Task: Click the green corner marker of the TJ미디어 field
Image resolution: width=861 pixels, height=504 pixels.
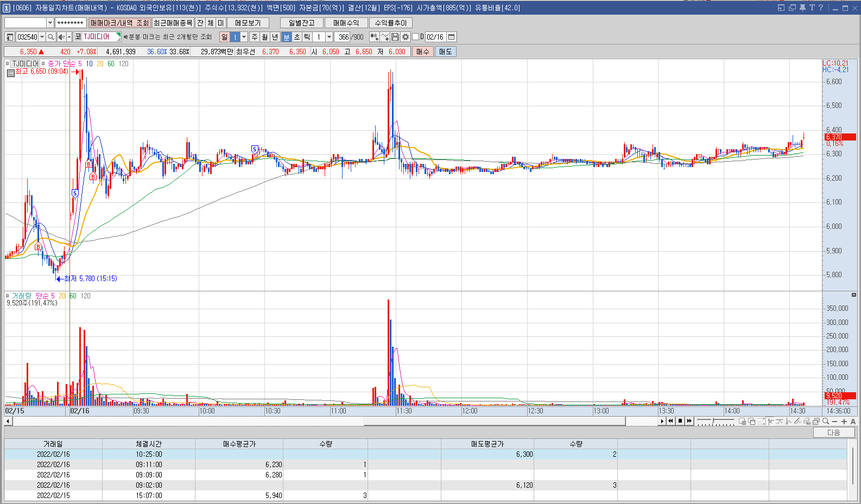Action: (118, 35)
